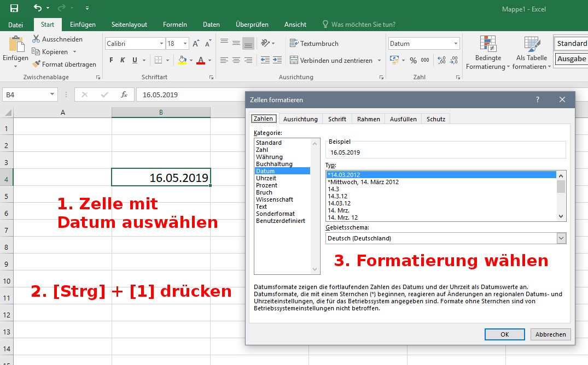Open the Einfügen ribbon tab

84,24
